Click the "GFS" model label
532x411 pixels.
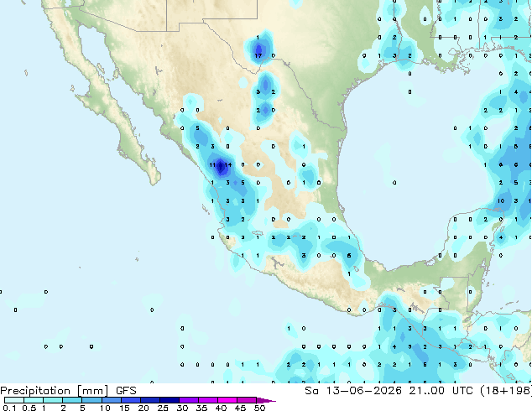(126, 391)
